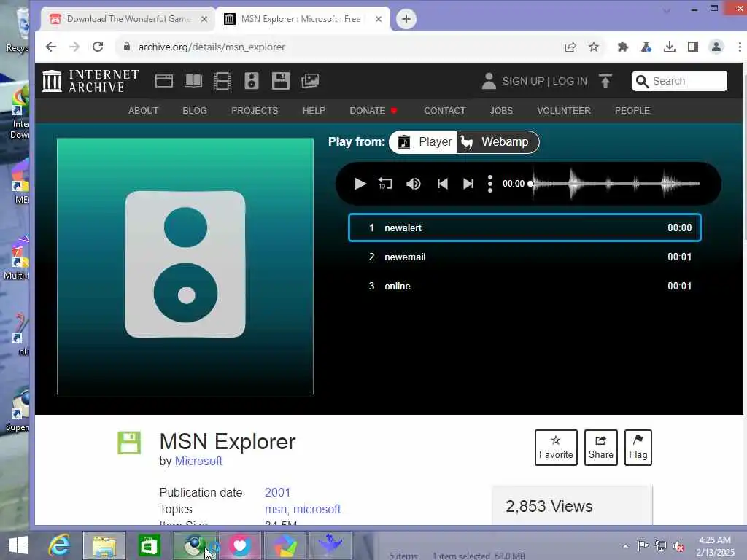
Task: Open the player's three-dot options menu
Action: (x=490, y=184)
